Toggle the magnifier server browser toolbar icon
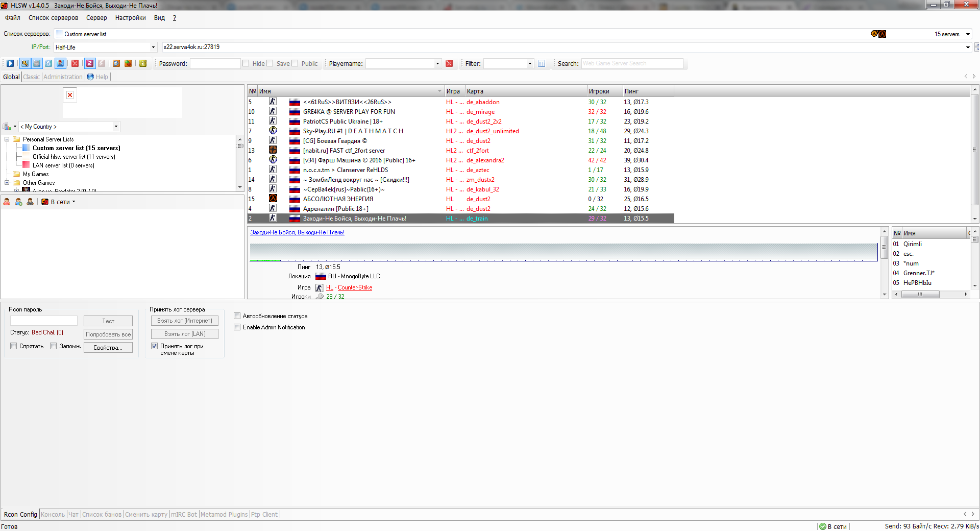This screenshot has width=980, height=531. (24, 63)
